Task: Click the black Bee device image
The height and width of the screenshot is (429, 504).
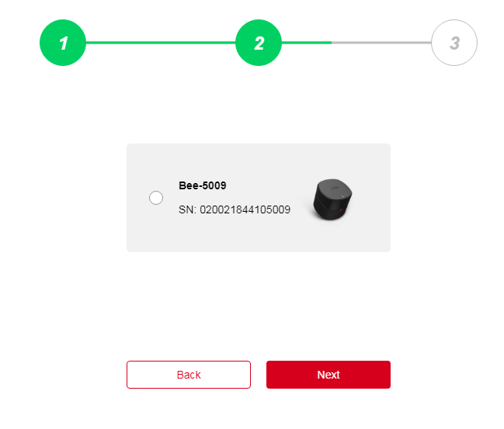Action: click(332, 199)
